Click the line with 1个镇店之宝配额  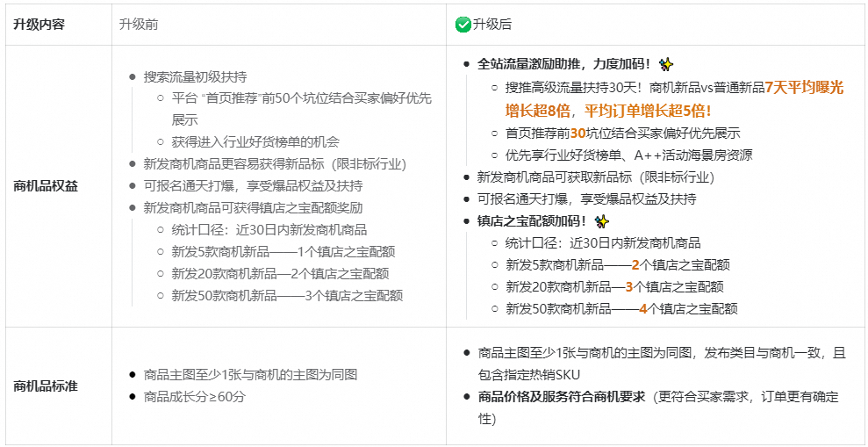point(283,252)
